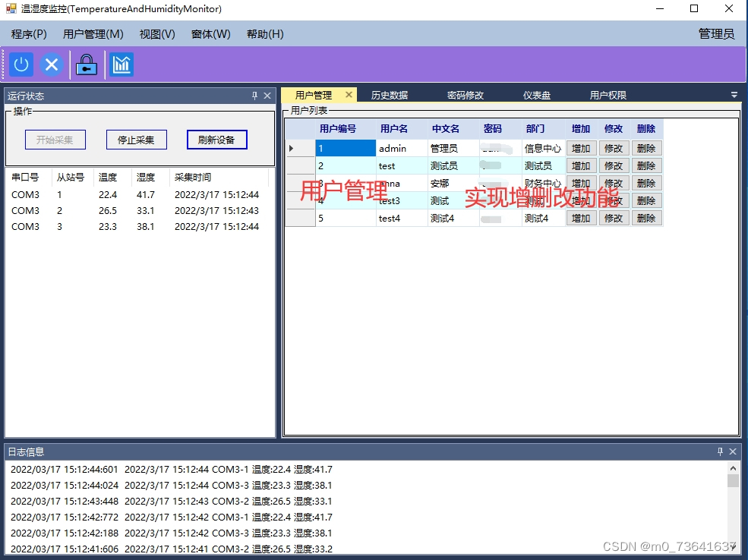
Task: Click the 串口号 column header
Action: tap(29, 178)
